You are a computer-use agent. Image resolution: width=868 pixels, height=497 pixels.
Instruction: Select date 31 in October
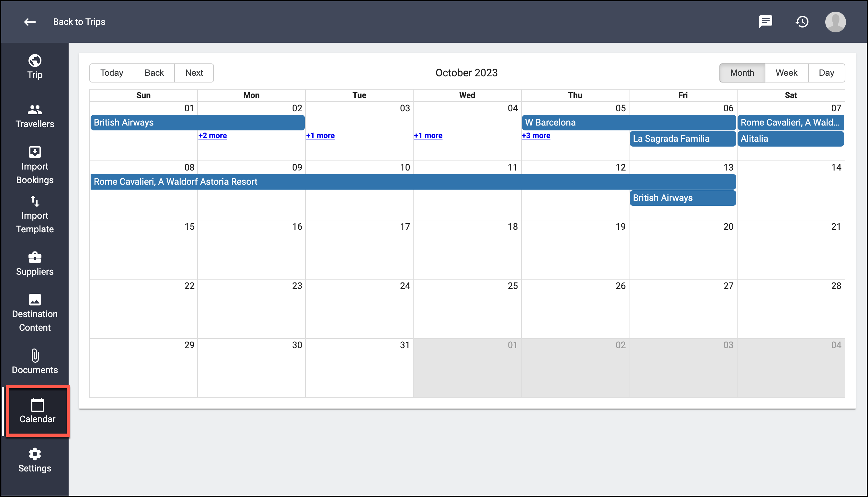click(x=405, y=345)
